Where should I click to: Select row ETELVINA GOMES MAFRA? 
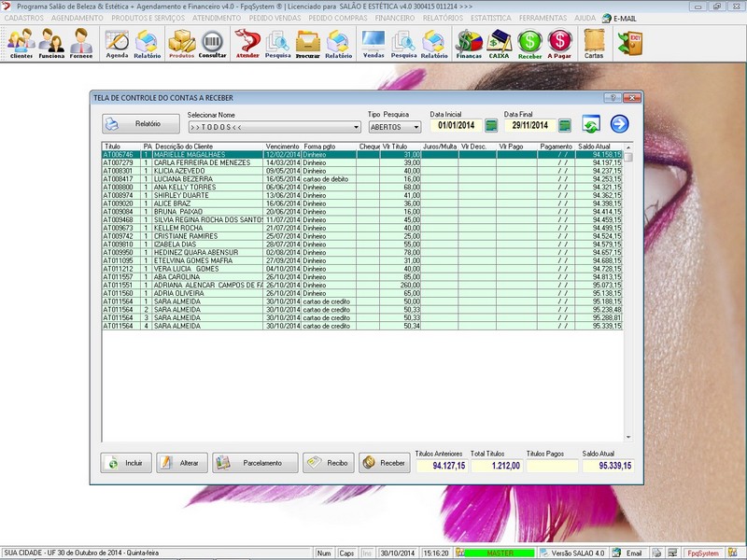(362, 261)
